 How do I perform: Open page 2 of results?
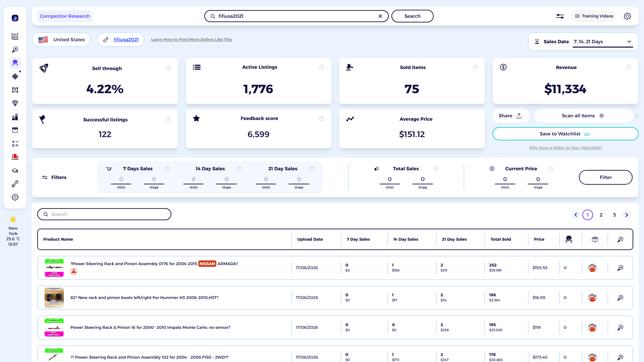(x=601, y=215)
